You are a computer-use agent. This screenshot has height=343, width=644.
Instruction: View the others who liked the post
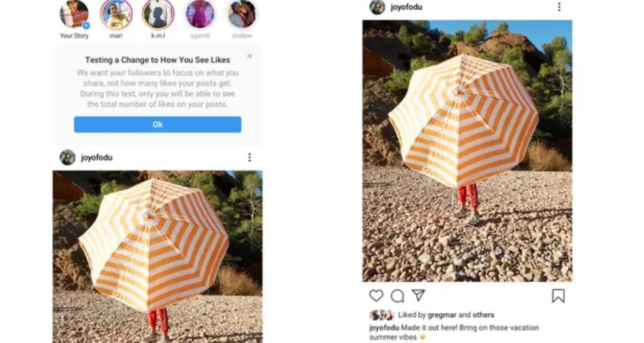click(x=483, y=315)
